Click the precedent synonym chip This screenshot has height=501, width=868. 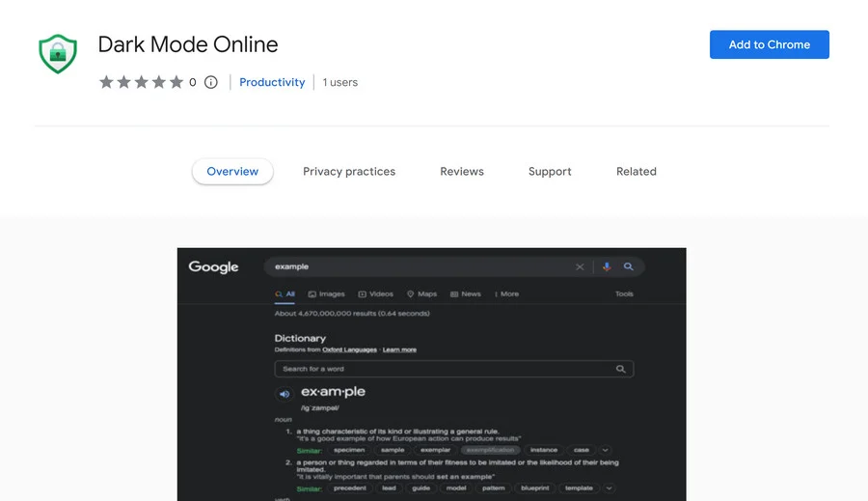(x=350, y=488)
